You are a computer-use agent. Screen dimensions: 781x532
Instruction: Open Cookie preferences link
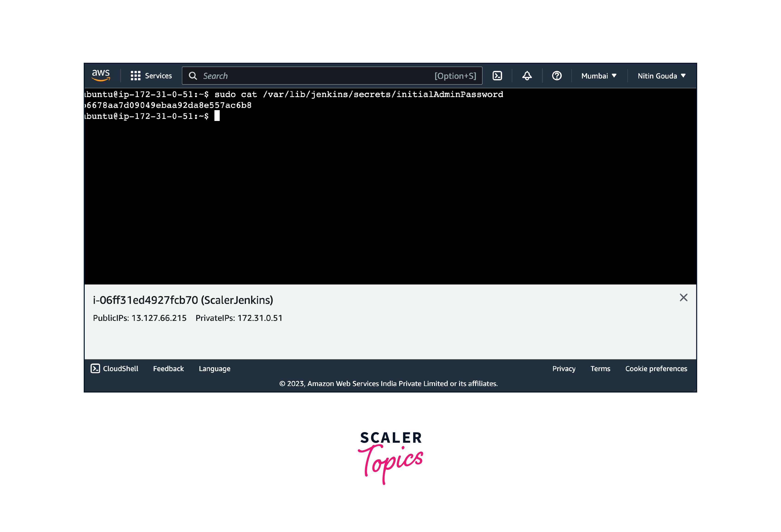point(656,369)
